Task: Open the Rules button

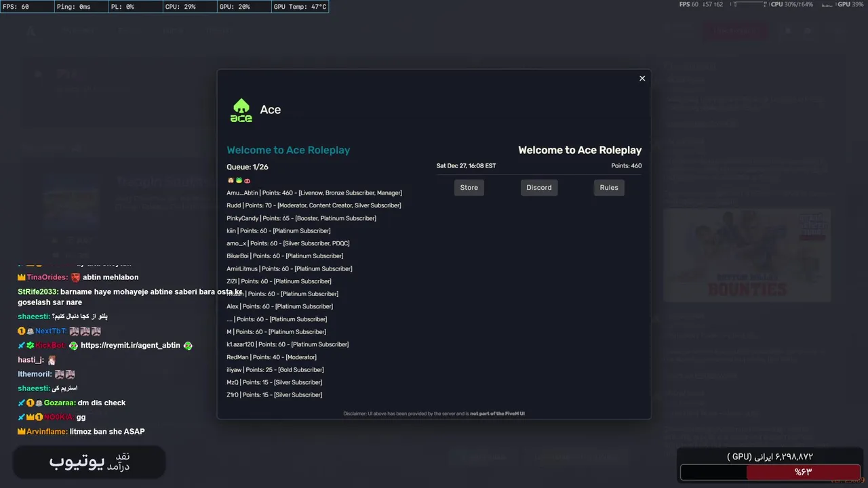Action: pyautogui.click(x=609, y=188)
